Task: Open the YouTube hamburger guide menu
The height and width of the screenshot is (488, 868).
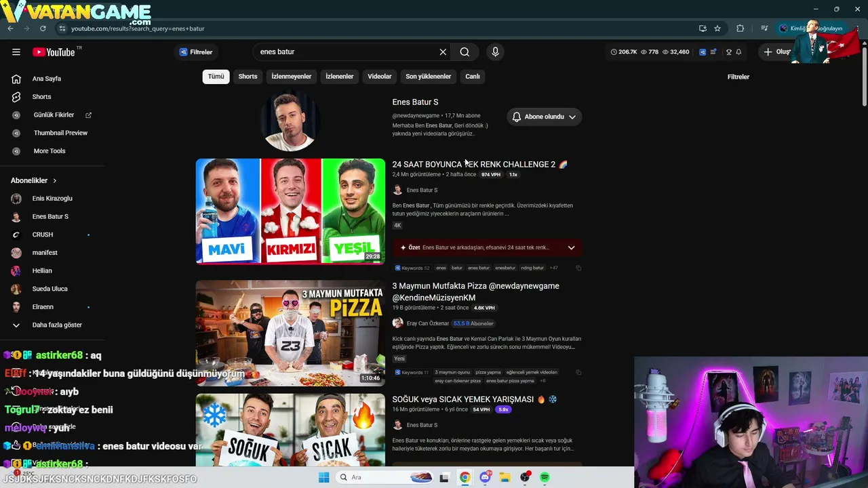Action: (x=16, y=52)
